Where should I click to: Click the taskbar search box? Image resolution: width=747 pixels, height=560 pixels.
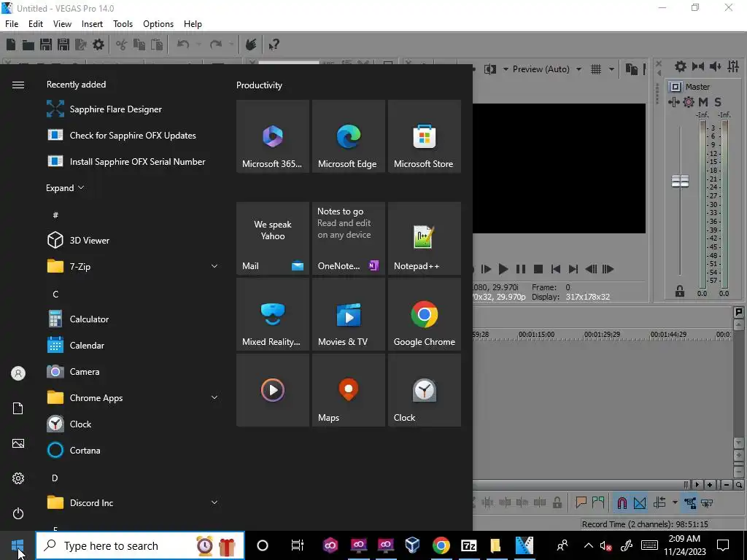140,545
